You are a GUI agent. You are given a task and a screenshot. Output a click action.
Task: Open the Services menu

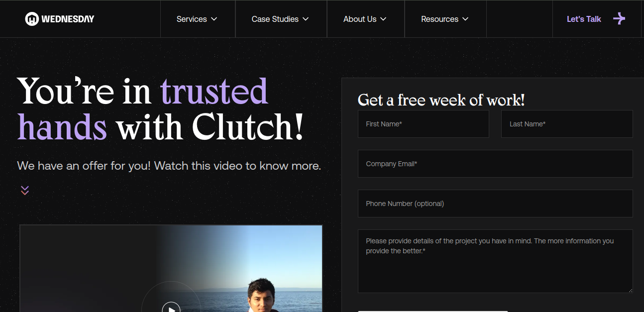pyautogui.click(x=198, y=19)
